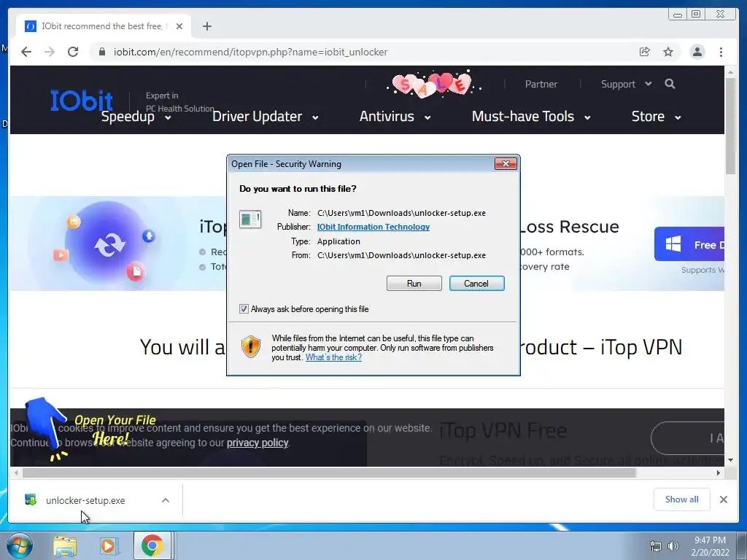The height and width of the screenshot is (560, 747).
Task: Click the IObit logo
Action: click(x=82, y=101)
